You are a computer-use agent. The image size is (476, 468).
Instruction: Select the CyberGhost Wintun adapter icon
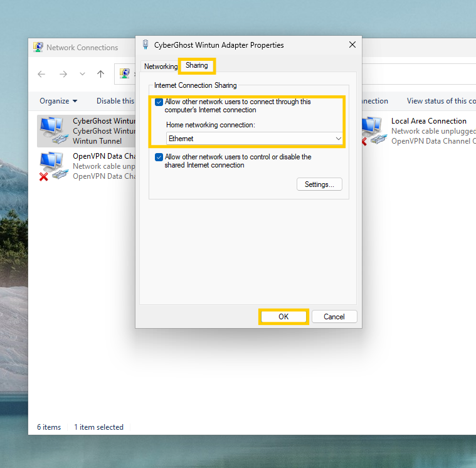[53, 130]
